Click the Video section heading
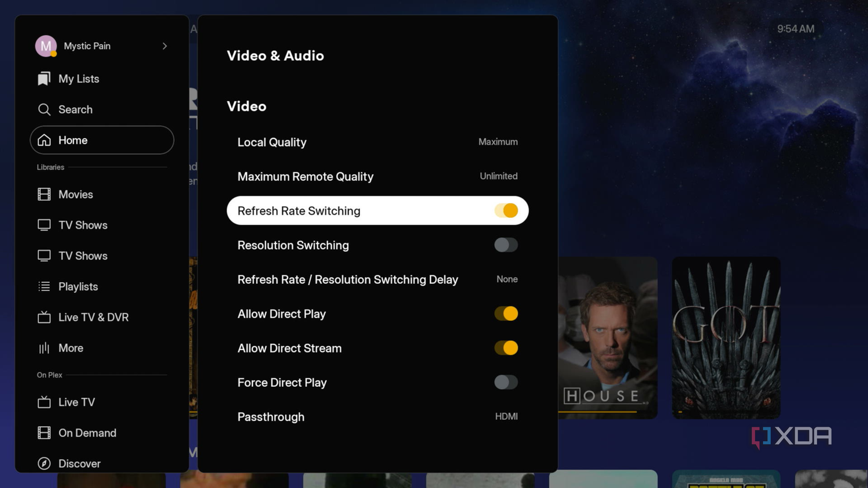 click(x=247, y=106)
